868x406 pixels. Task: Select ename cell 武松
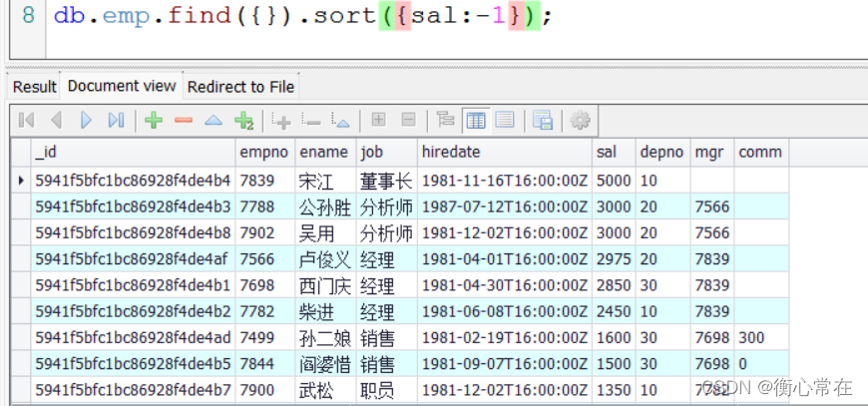[x=325, y=390]
